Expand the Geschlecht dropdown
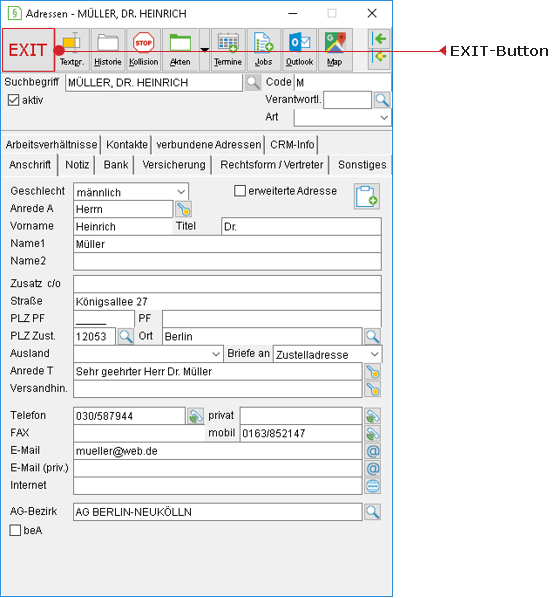This screenshot has width=560, height=598. click(131, 192)
